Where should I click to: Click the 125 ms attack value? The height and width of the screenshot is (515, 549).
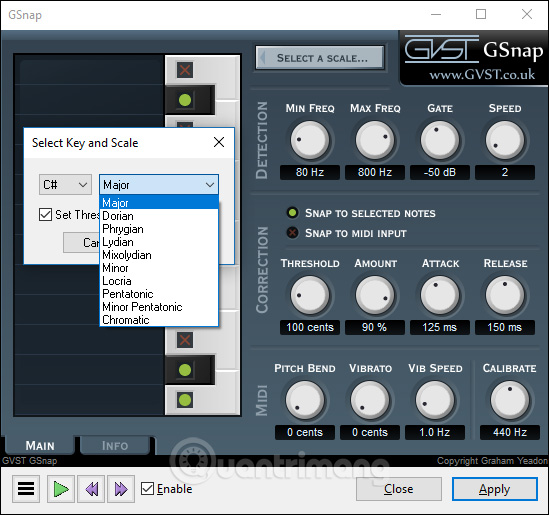coord(440,327)
